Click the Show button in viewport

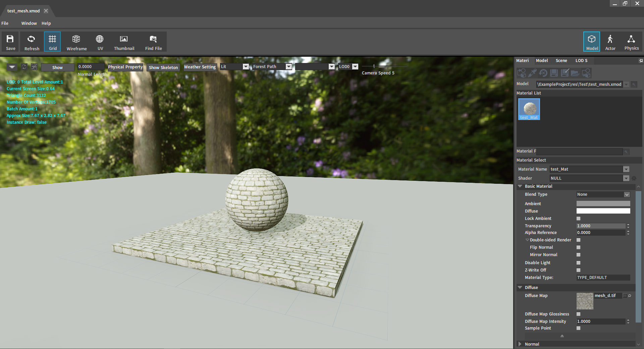pos(57,67)
